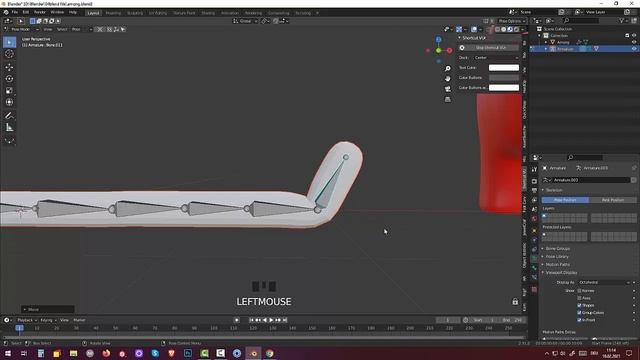Open the File menu
The width and height of the screenshot is (640, 360).
(15, 12)
